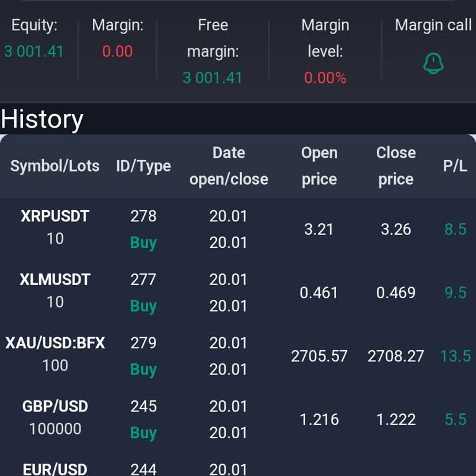This screenshot has width=476, height=476.
Task: Click the Margin call bell icon
Action: point(433,63)
